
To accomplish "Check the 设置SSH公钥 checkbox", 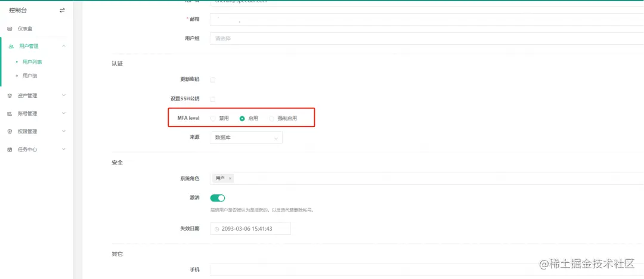I will (213, 99).
